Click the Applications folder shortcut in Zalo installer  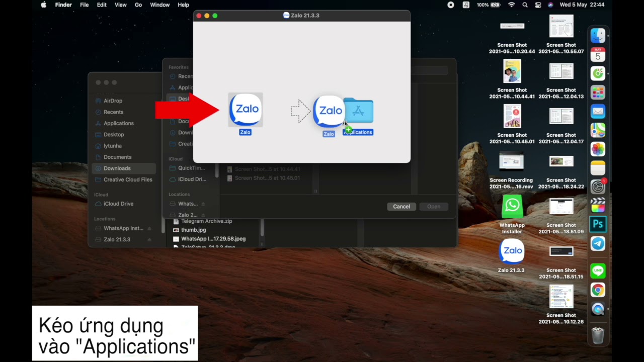358,112
